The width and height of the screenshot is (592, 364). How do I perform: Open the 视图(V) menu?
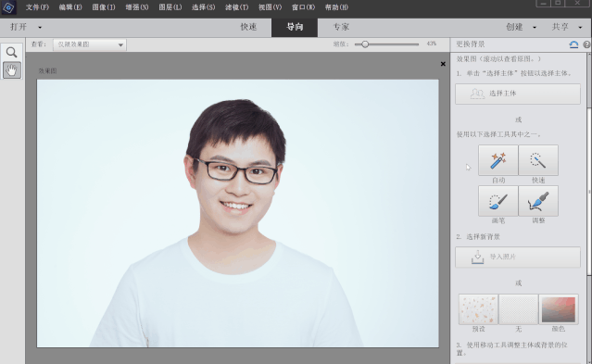coord(270,7)
